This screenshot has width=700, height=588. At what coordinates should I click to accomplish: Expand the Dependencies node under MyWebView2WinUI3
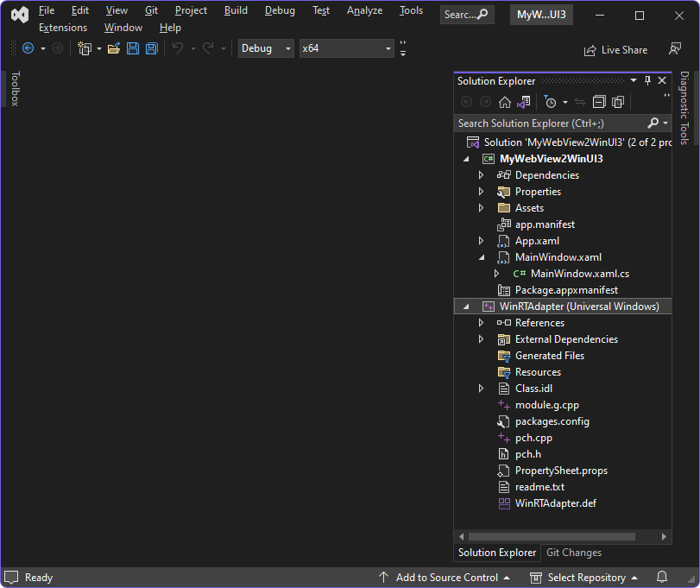click(x=481, y=174)
